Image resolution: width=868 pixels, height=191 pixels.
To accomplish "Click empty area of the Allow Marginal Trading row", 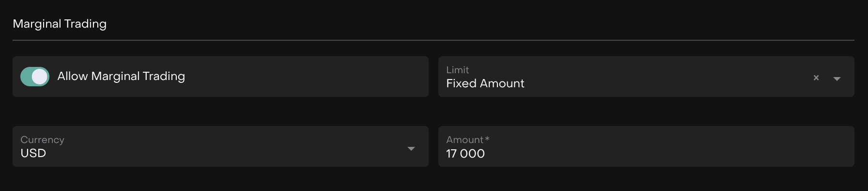I will pos(305,77).
